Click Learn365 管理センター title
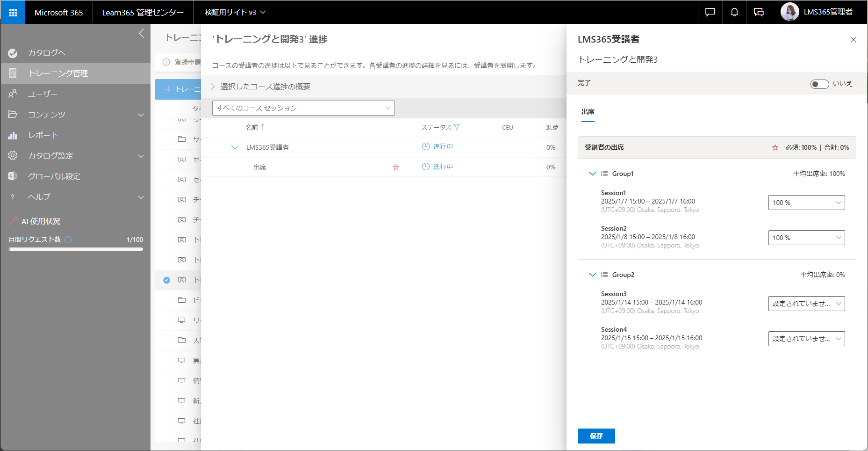This screenshot has width=868, height=451. [x=143, y=13]
